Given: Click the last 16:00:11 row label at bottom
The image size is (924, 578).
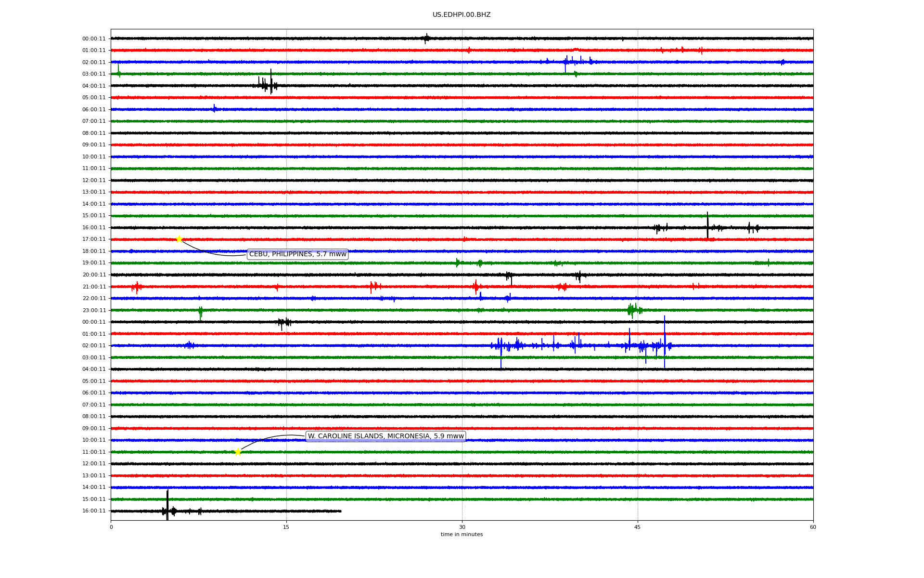Looking at the screenshot, I should click(x=94, y=511).
